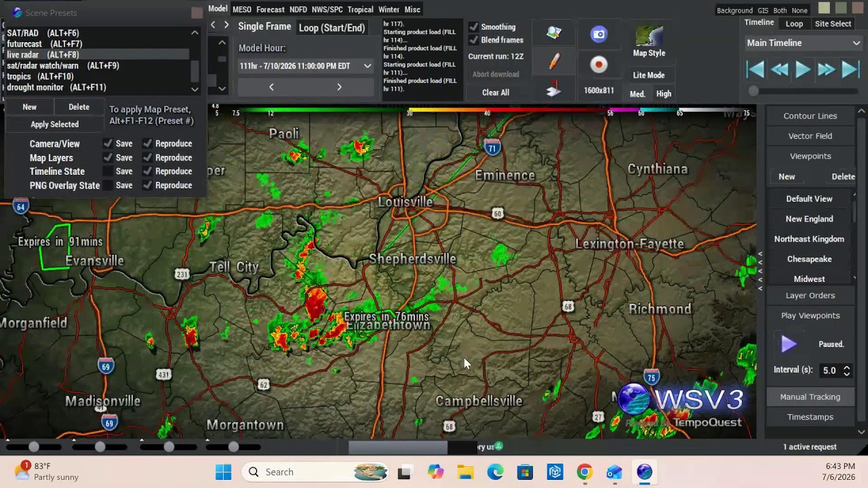Image resolution: width=868 pixels, height=488 pixels.
Task: Click the small left chevron beside Single Frame
Action: click(x=213, y=25)
